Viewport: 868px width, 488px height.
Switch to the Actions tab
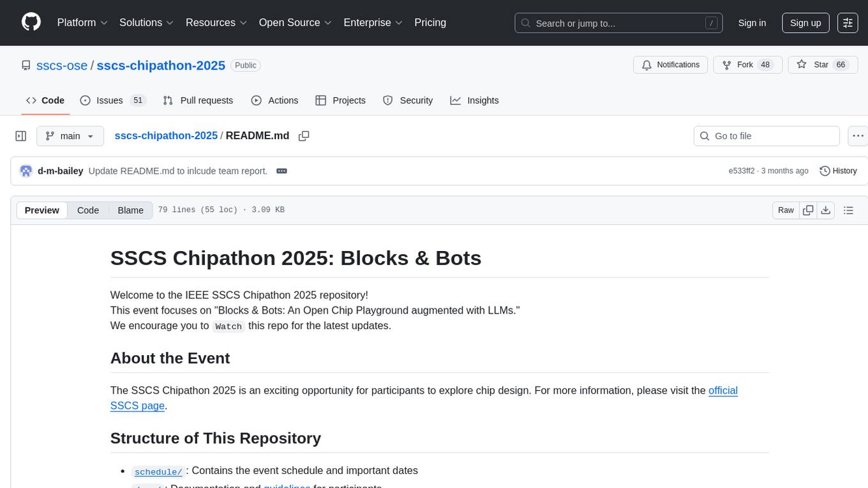tap(274, 100)
